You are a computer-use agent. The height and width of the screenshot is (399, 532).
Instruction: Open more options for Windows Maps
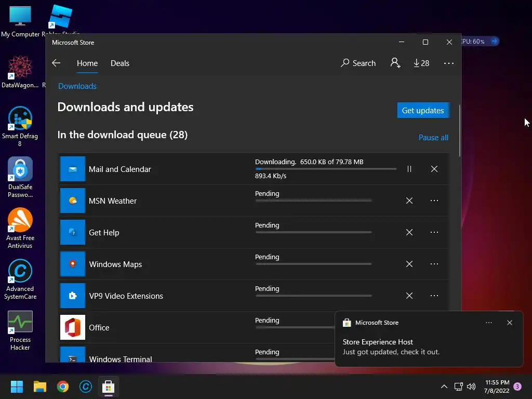point(434,264)
